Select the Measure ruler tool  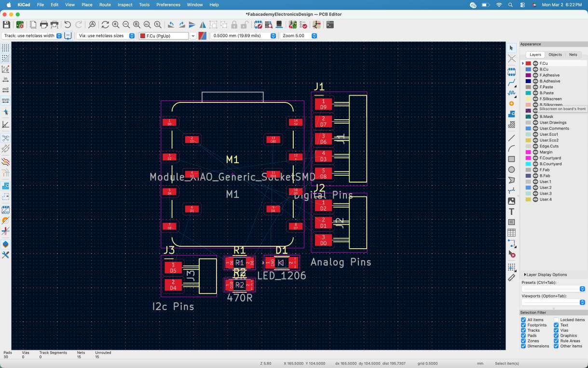pos(511,278)
